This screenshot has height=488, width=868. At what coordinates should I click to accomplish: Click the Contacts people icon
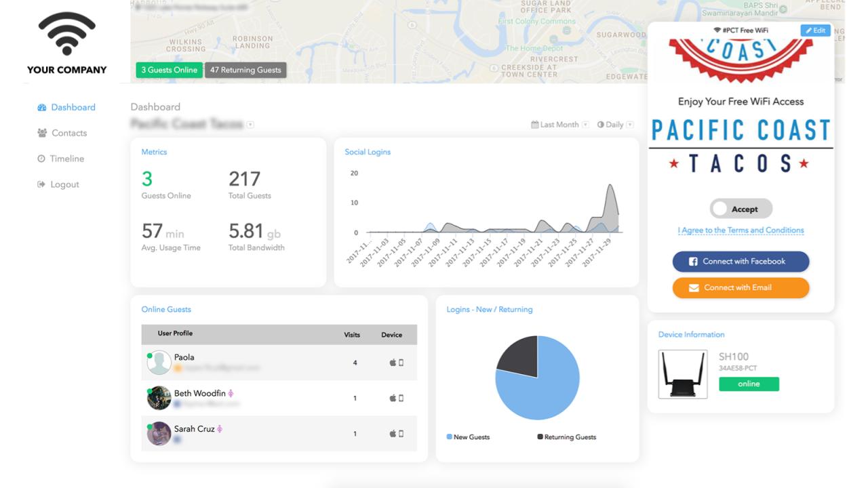click(x=42, y=133)
